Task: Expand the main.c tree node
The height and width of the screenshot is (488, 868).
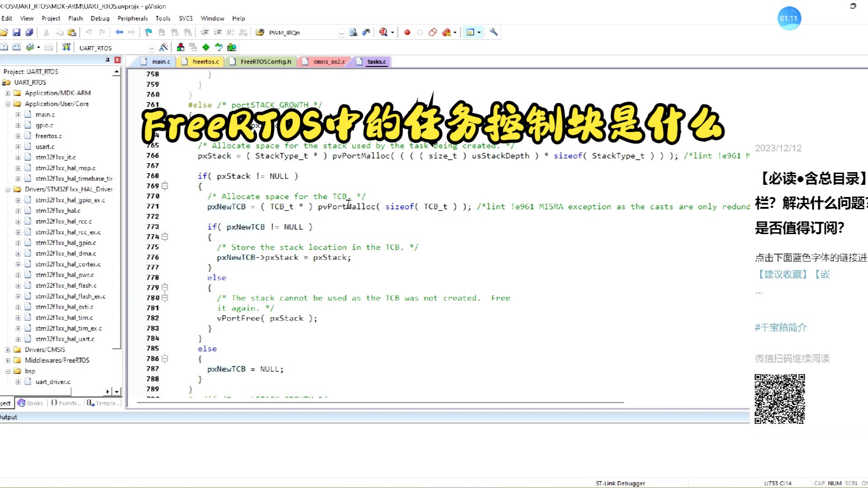Action: coord(18,115)
